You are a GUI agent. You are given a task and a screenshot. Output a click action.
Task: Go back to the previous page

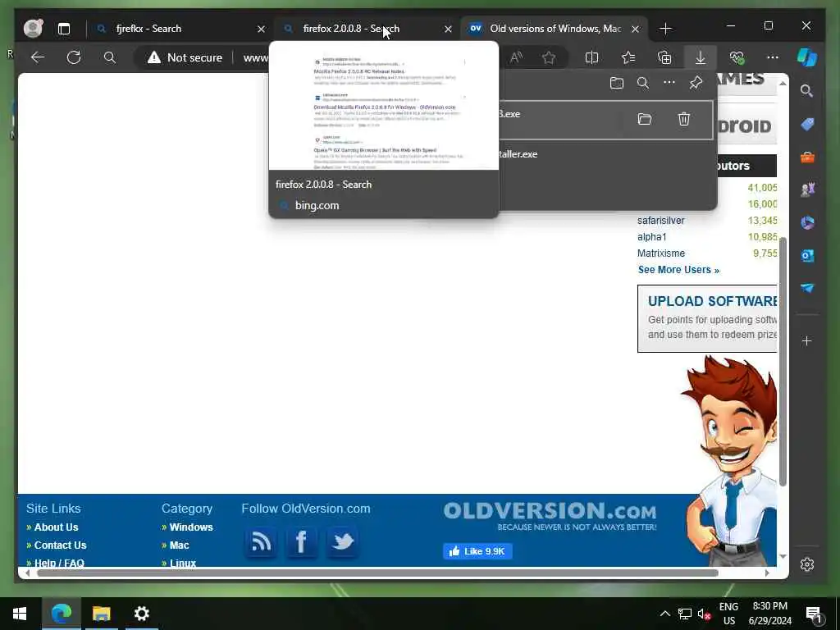pos(38,57)
